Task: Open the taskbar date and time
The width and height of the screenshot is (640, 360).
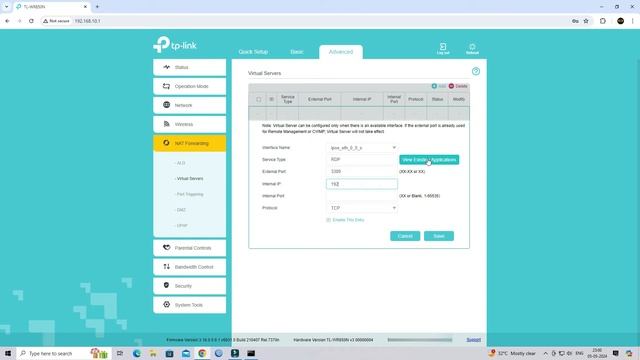Action: coord(597,353)
